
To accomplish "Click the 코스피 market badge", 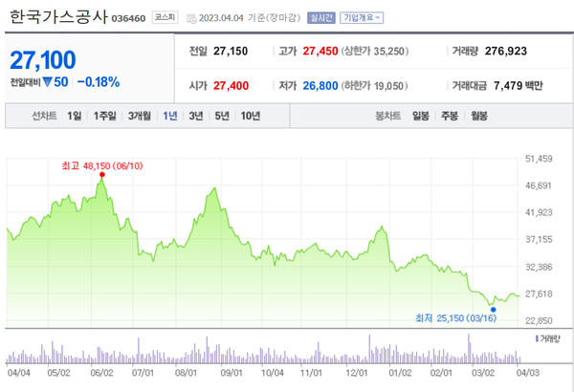I will (x=165, y=17).
